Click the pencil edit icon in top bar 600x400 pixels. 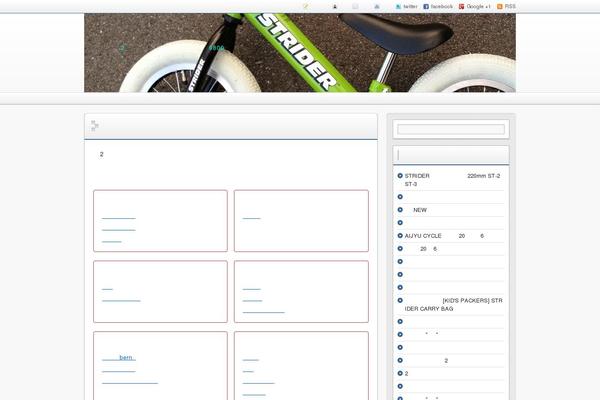305,6
